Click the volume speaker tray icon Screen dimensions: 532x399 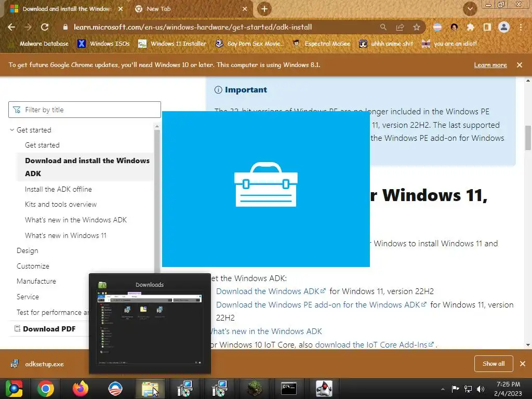tap(481, 389)
